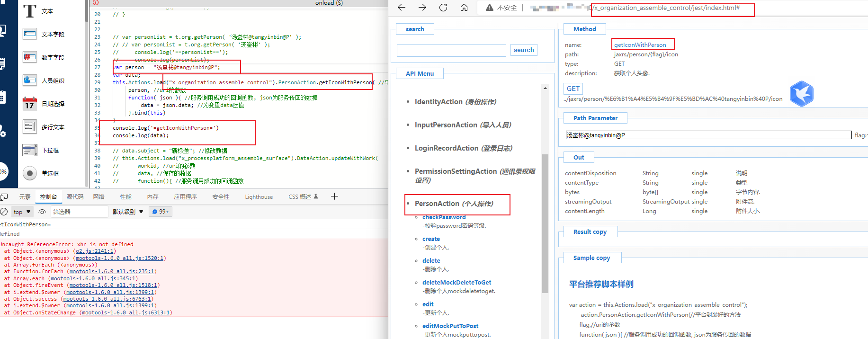Image resolution: width=868 pixels, height=339 pixels.
Task: Pick the 数字字段 number field icon
Action: tap(30, 57)
